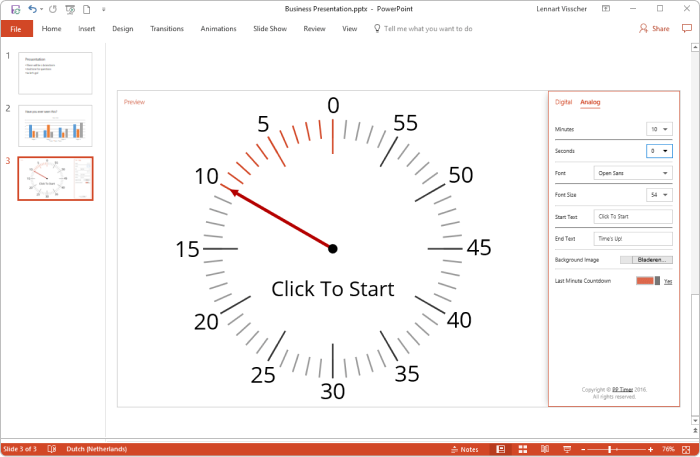
Task: Expand the Font dropdown showing Open Sans
Action: [x=633, y=173]
